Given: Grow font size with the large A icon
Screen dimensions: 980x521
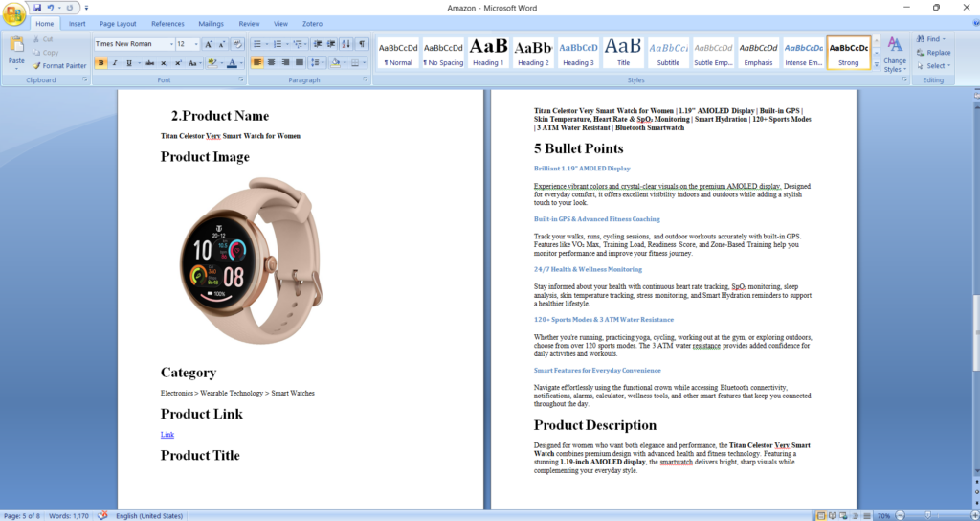Looking at the screenshot, I should (x=209, y=44).
